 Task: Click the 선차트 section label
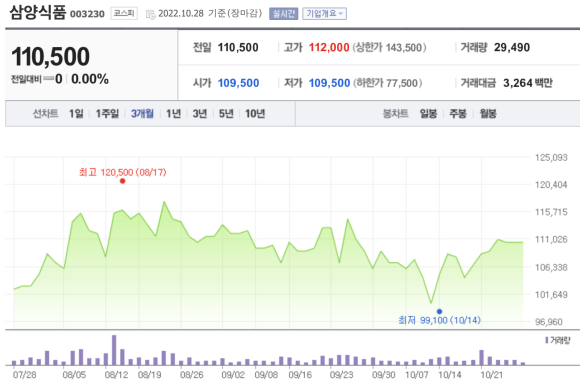(45, 114)
